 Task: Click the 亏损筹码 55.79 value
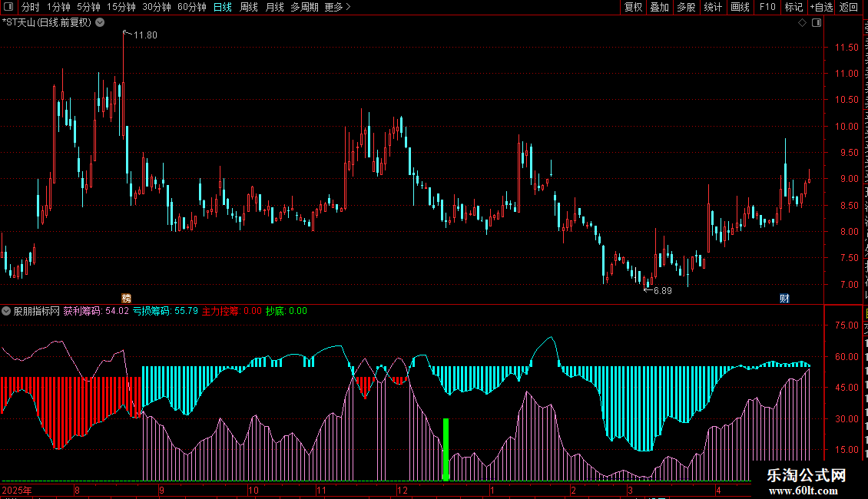click(x=165, y=312)
